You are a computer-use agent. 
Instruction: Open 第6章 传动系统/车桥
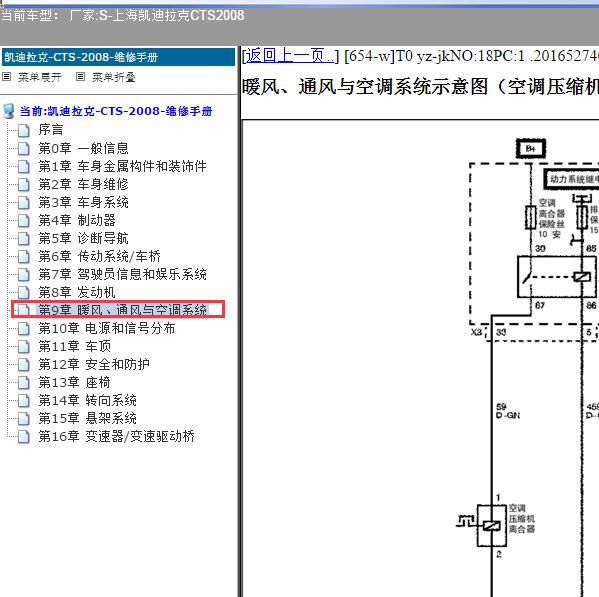99,256
